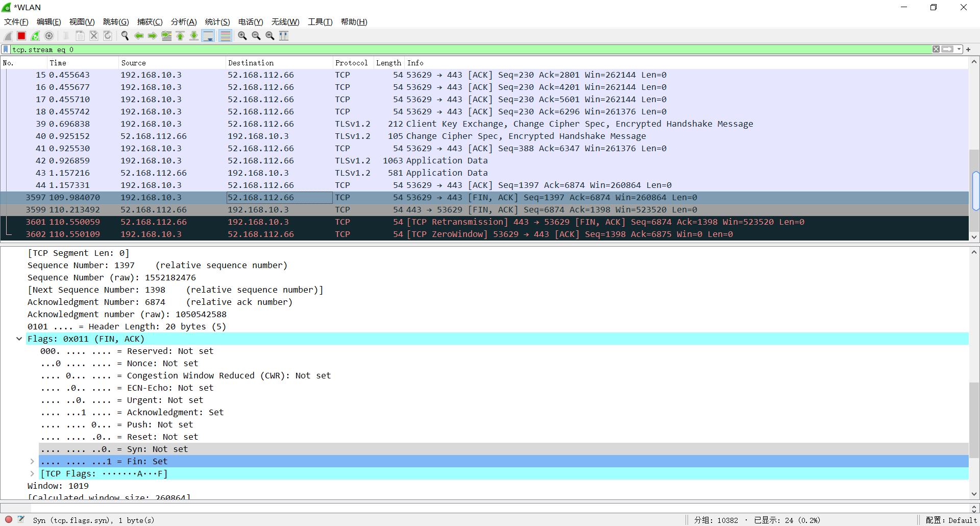This screenshot has height=526, width=980.
Task: Go to the first packet
Action: [180, 36]
